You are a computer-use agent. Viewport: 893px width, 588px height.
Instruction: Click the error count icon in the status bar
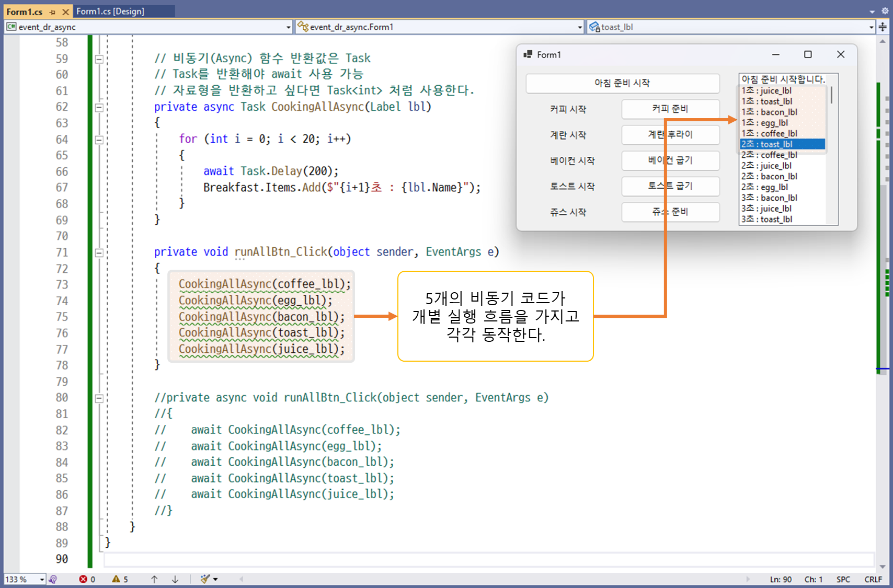(83, 579)
